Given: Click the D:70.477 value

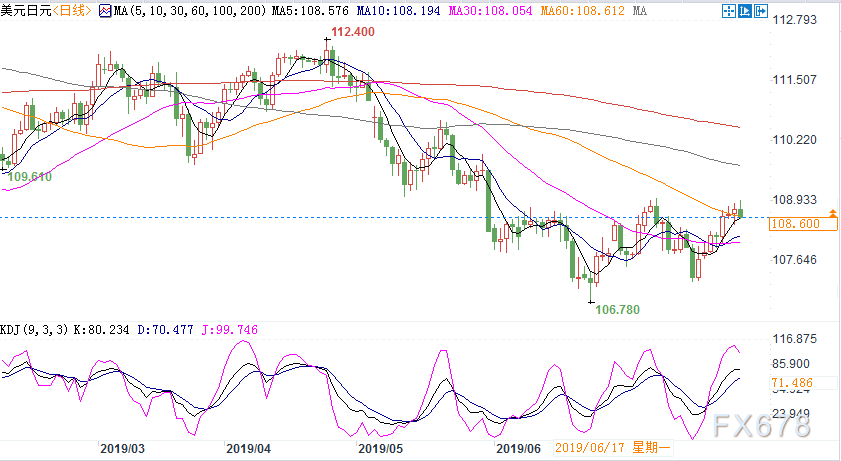Looking at the screenshot, I should click(165, 330).
